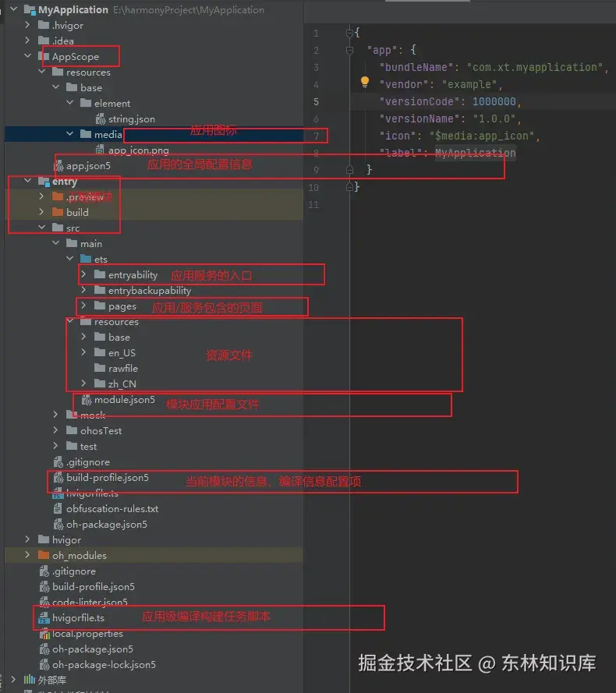Click the entry .gitignore file icon

(58, 462)
